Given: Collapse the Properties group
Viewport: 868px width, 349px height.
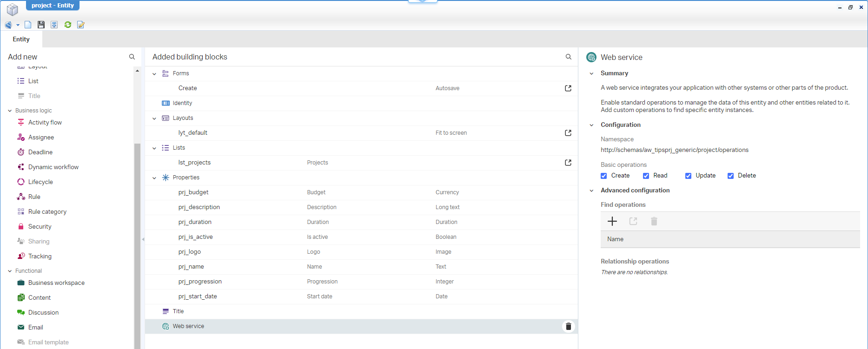Looking at the screenshot, I should 154,178.
